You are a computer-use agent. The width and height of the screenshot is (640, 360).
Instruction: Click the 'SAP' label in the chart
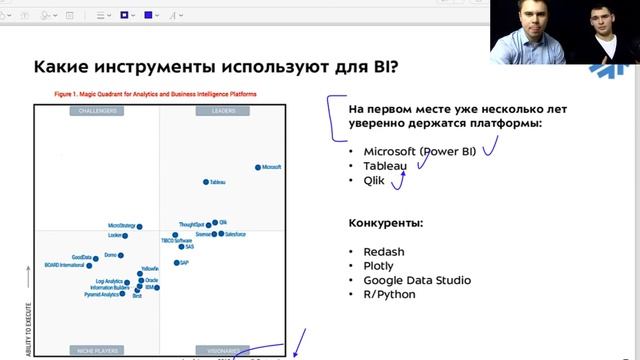[x=184, y=263]
